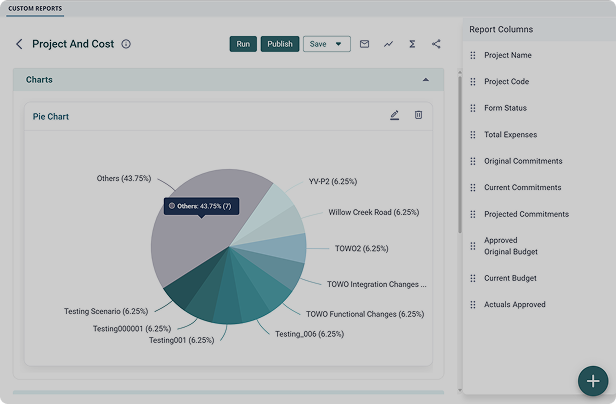
Task: Click the email envelope icon
Action: point(364,44)
